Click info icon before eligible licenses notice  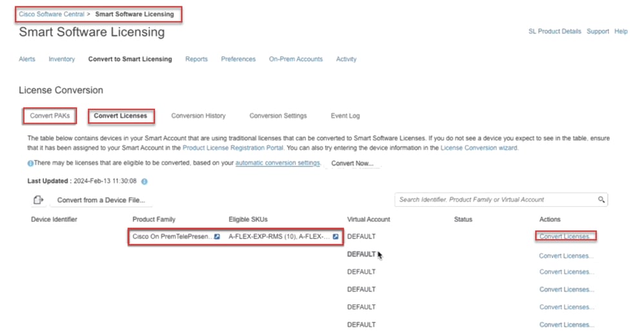[x=30, y=163]
